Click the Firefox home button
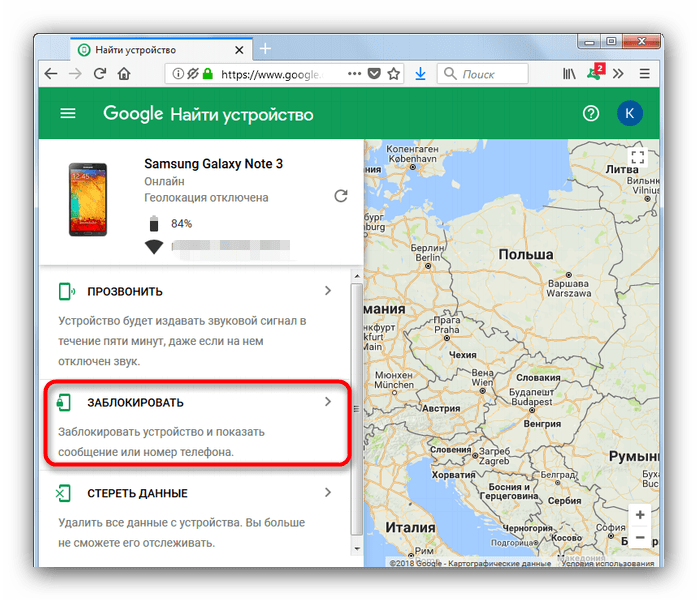This screenshot has height=600, width=698. [124, 74]
